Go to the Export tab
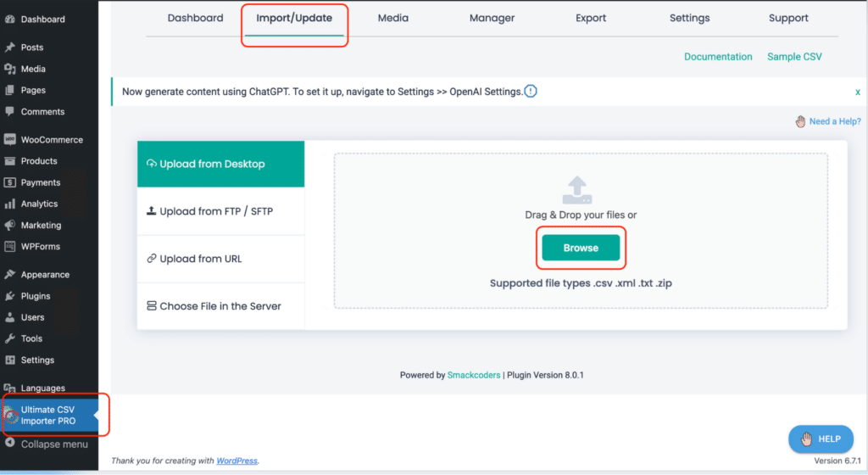Viewport: 868px width, 475px height. [x=591, y=18]
